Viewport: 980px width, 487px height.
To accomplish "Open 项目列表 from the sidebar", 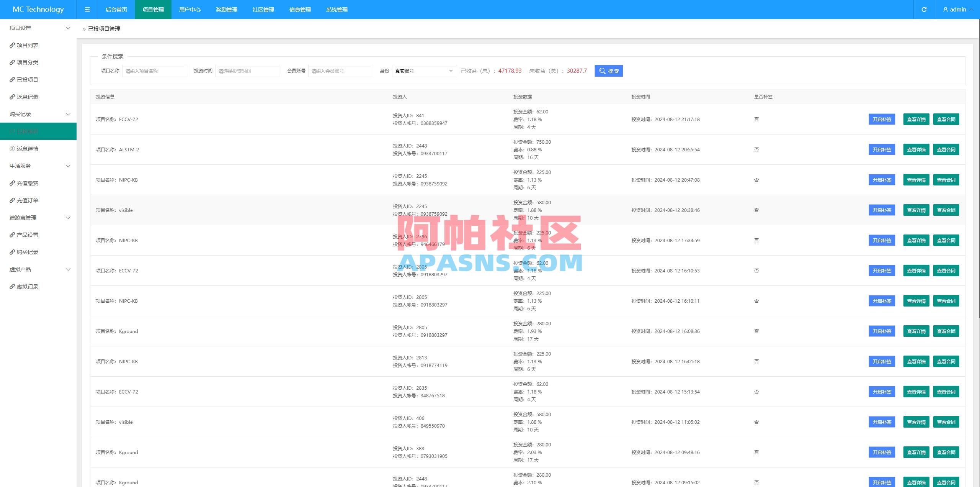I will point(27,45).
